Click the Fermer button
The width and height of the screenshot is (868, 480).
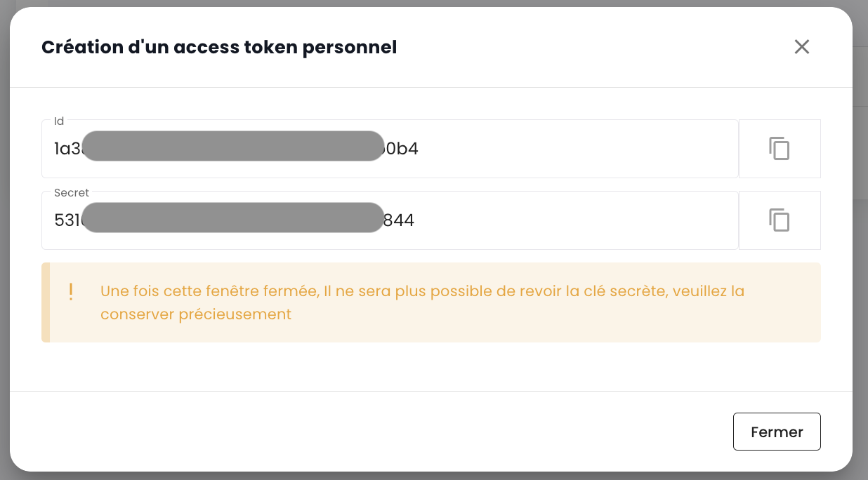[777, 432]
